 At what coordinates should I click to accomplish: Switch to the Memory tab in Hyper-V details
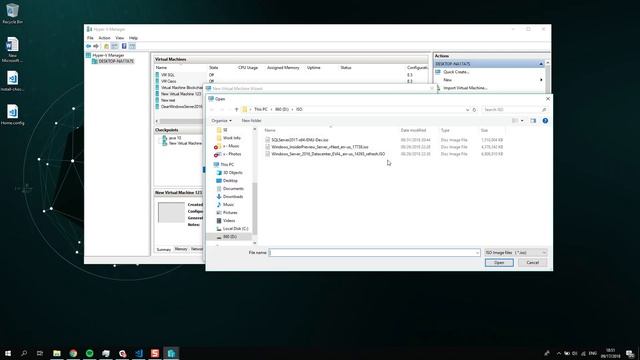tap(181, 249)
